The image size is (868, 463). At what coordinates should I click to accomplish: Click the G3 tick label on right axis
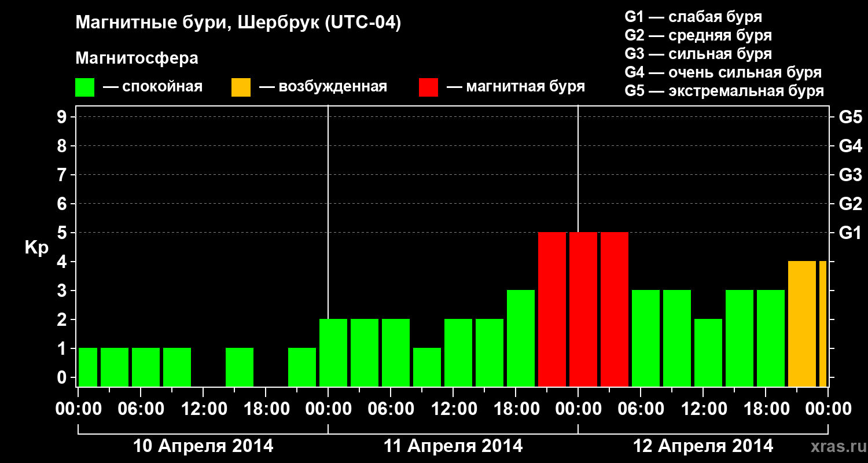pos(851,175)
